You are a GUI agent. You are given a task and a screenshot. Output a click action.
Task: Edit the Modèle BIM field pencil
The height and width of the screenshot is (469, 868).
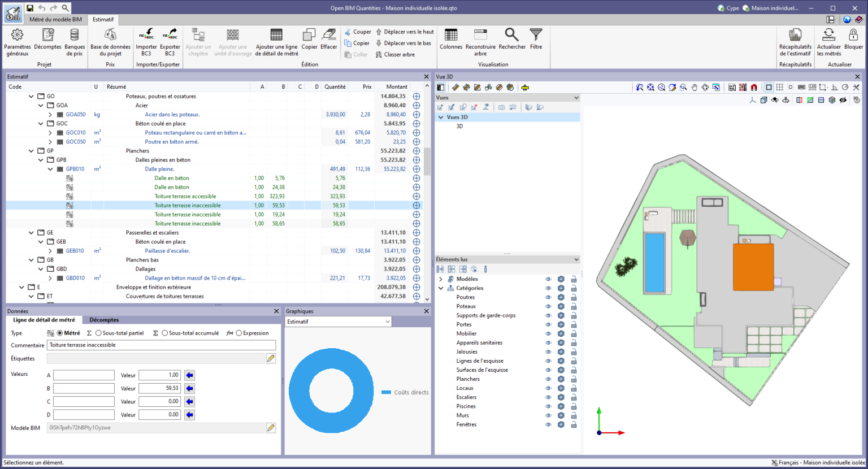[x=271, y=428]
